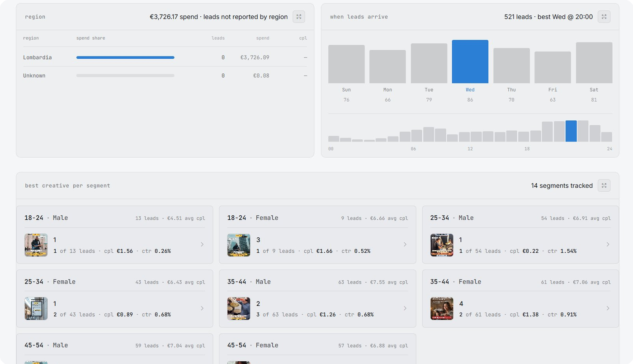Image resolution: width=633 pixels, height=364 pixels.
Task: Click '57 leads · €6.88 avg cpl' summary
Action: pos(373,345)
